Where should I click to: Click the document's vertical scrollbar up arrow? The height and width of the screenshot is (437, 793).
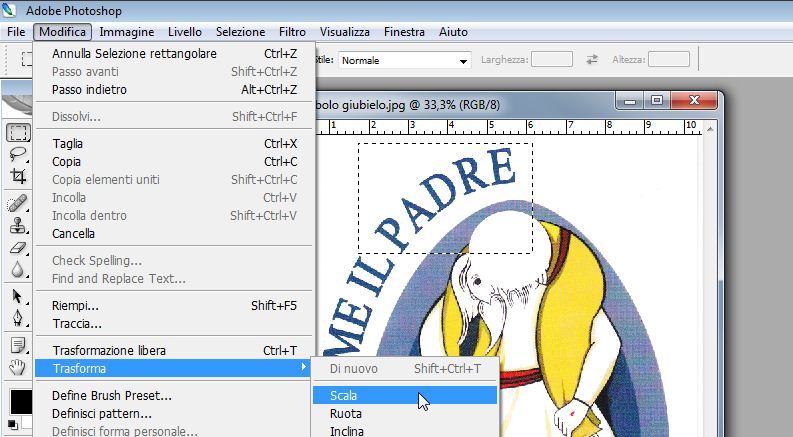[x=710, y=129]
